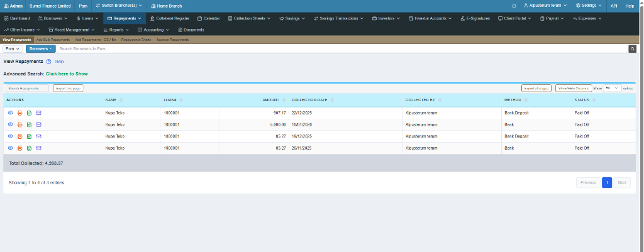Viewport: 644px width, 252px height.
Task: Sort table by the Method column arrows
Action: click(526, 100)
